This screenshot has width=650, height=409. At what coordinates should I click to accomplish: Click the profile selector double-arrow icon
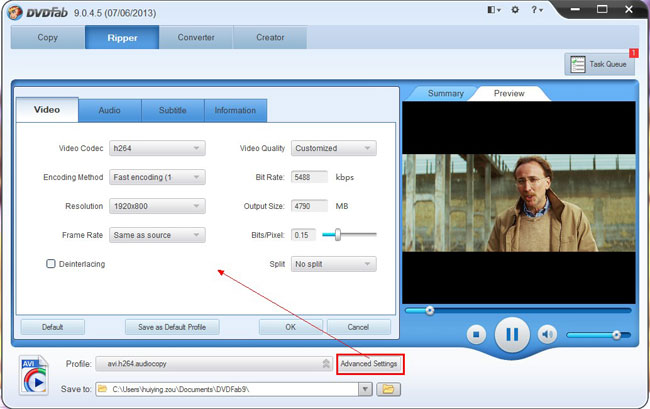coord(326,363)
